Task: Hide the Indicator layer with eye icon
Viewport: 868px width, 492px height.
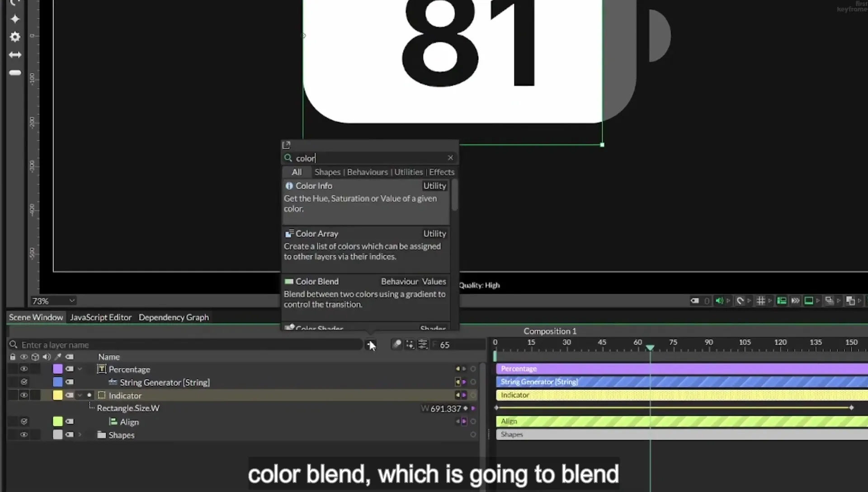Action: [x=24, y=395]
